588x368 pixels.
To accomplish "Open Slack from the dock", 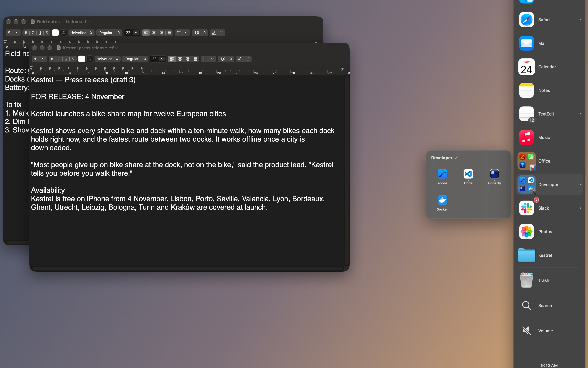I will [549, 208].
